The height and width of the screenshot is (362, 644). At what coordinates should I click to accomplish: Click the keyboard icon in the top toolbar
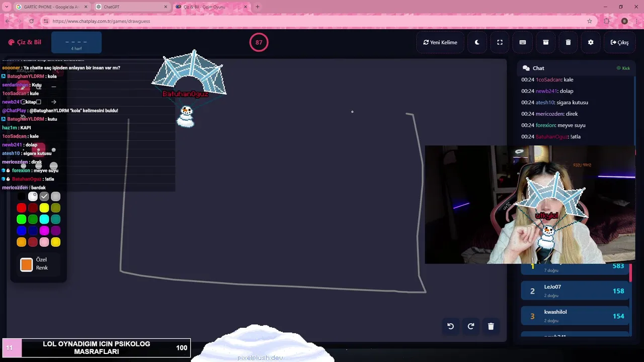click(523, 42)
